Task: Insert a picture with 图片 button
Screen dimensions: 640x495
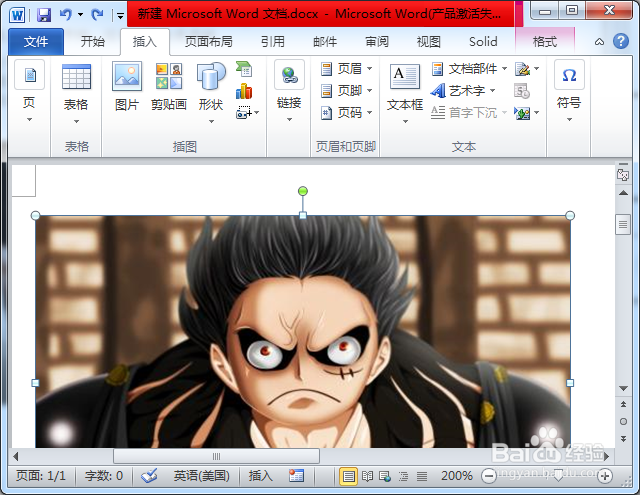Action: (127, 87)
